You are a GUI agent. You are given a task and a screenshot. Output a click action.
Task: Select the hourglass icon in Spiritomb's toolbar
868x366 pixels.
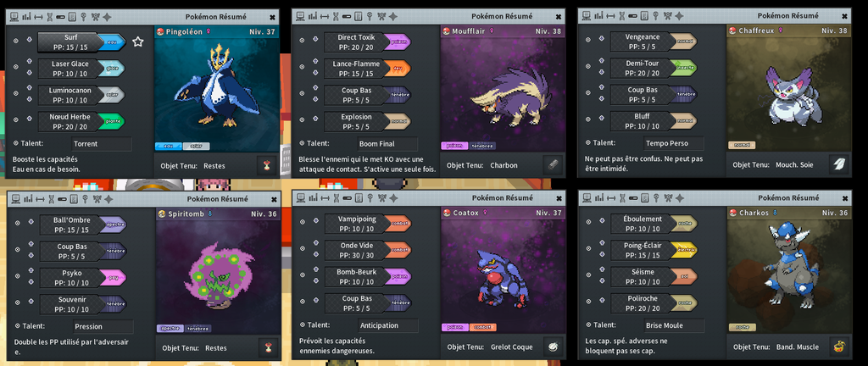click(x=51, y=199)
